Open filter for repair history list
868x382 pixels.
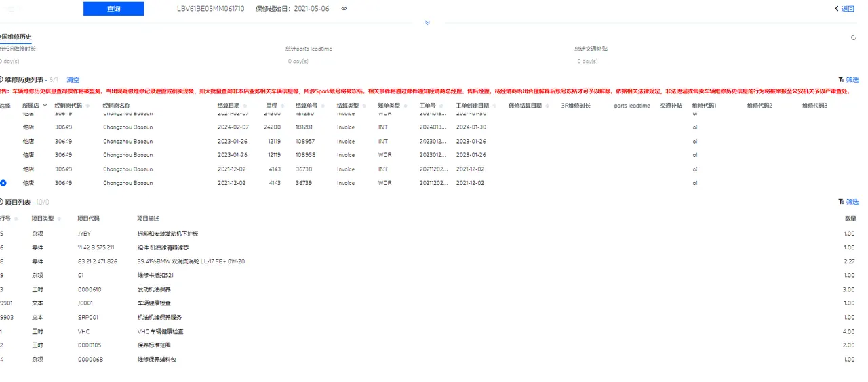[x=848, y=80]
